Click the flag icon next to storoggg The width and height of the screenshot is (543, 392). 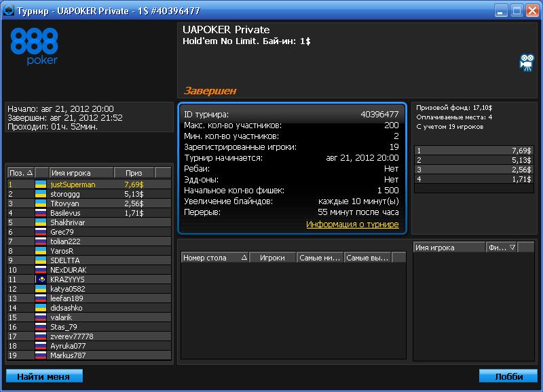41,194
